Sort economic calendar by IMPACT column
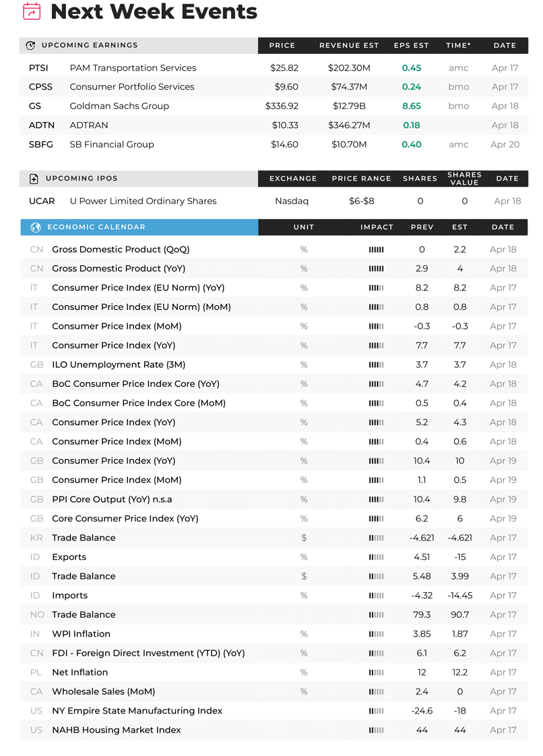The width and height of the screenshot is (543, 756). pyautogui.click(x=377, y=227)
